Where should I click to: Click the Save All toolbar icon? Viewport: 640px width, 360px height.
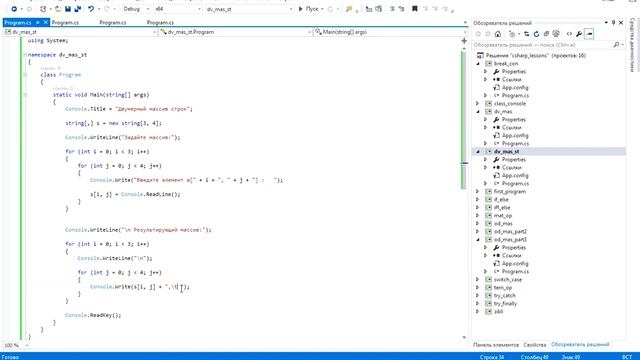click(x=78, y=9)
